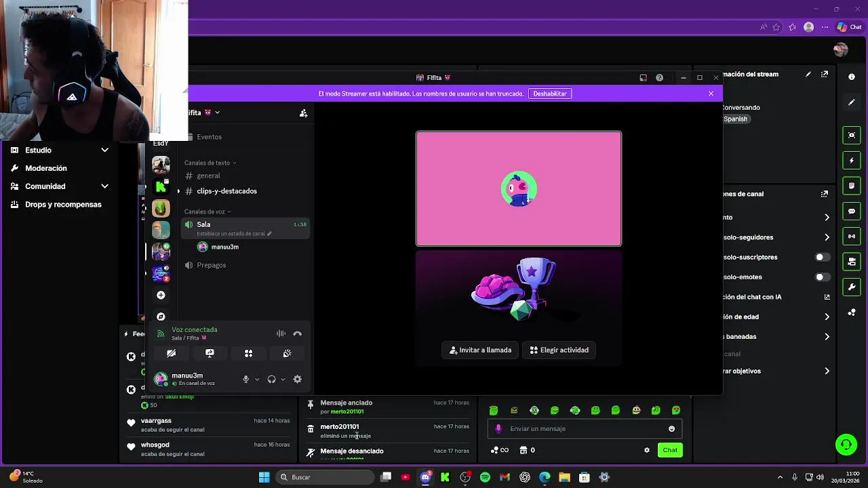This screenshot has height=488, width=868.
Task: Add a server with the plus icon
Action: 161,295
